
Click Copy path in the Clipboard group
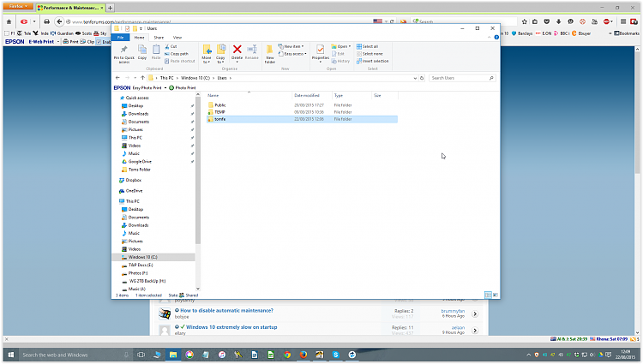177,54
